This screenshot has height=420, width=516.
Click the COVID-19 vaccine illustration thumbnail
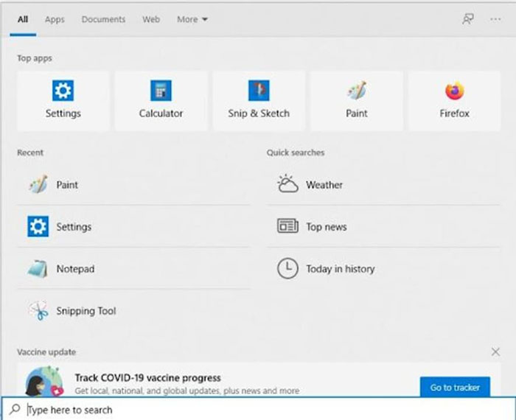(x=45, y=382)
